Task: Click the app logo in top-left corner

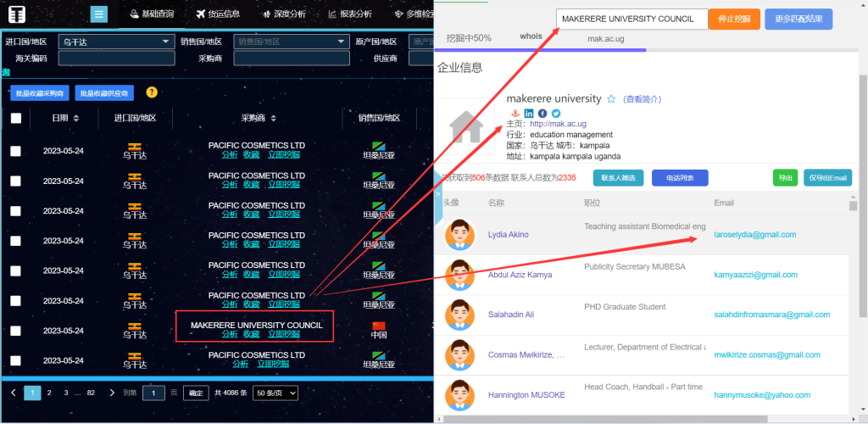Action: (16, 15)
